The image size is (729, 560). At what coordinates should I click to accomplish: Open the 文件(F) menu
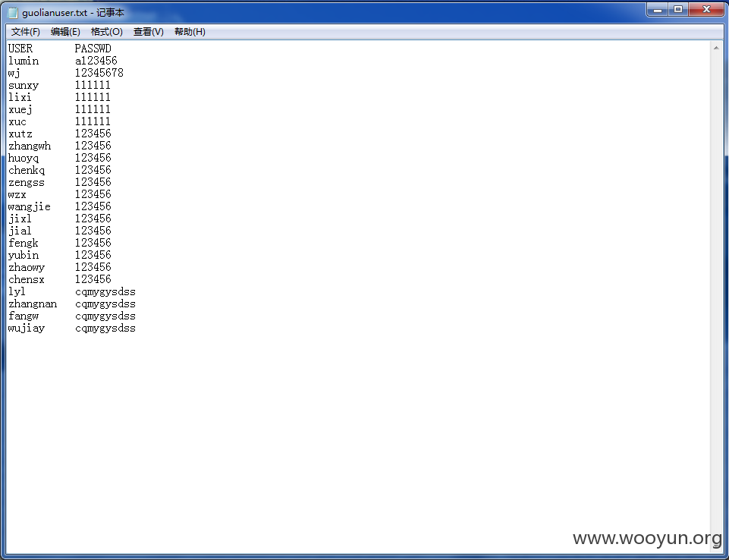point(26,32)
